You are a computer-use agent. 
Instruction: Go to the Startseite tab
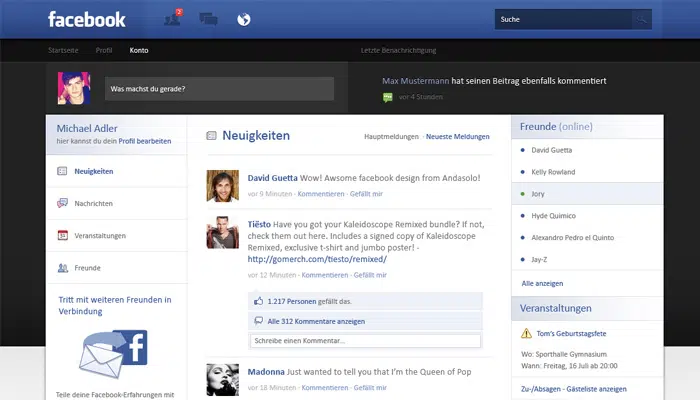click(x=64, y=50)
